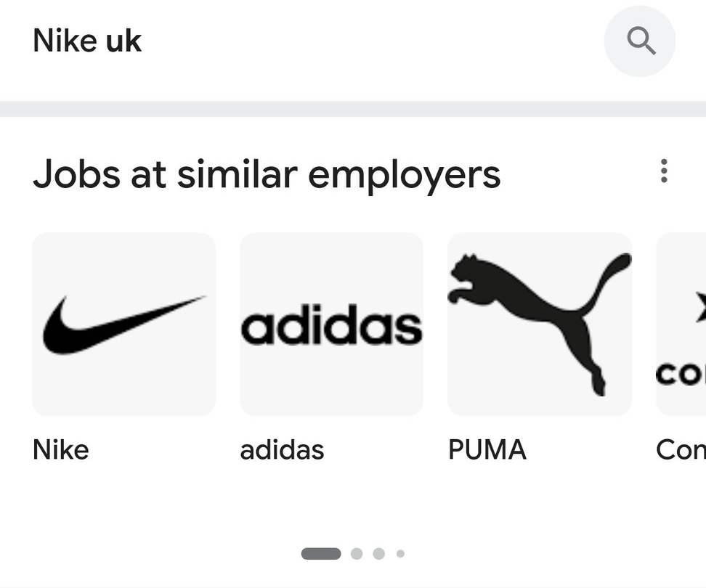Select the PUMA leaping cat logo

pos(539,324)
